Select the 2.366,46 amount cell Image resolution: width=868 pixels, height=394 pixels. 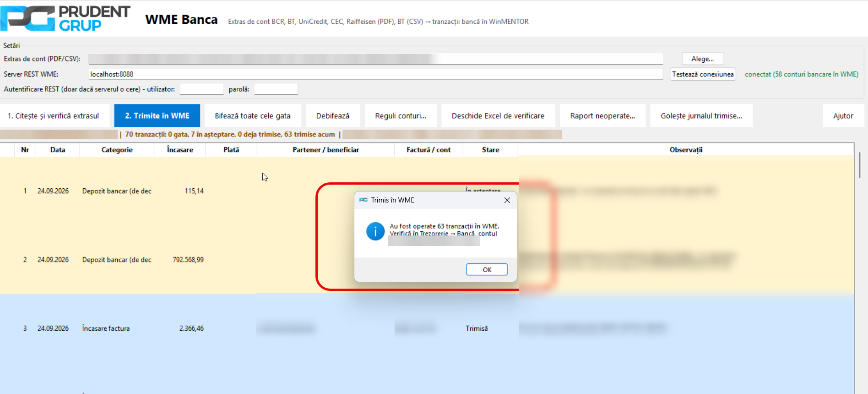pyautogui.click(x=191, y=328)
